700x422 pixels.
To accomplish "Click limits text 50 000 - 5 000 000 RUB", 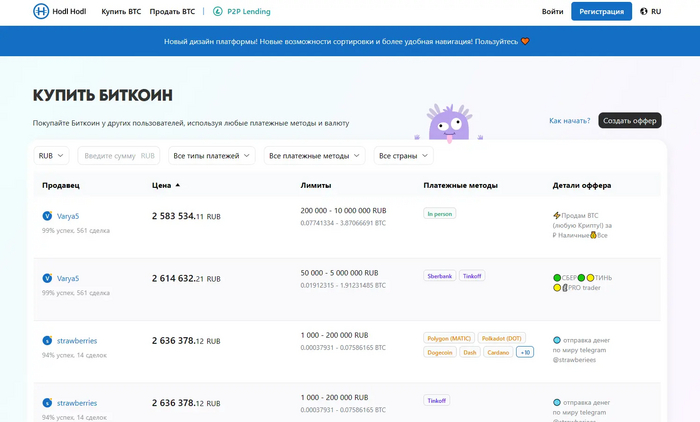I will (x=339, y=273).
